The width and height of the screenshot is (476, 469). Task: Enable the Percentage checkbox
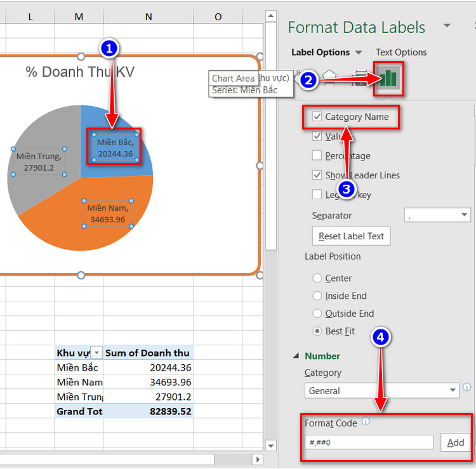tap(317, 155)
